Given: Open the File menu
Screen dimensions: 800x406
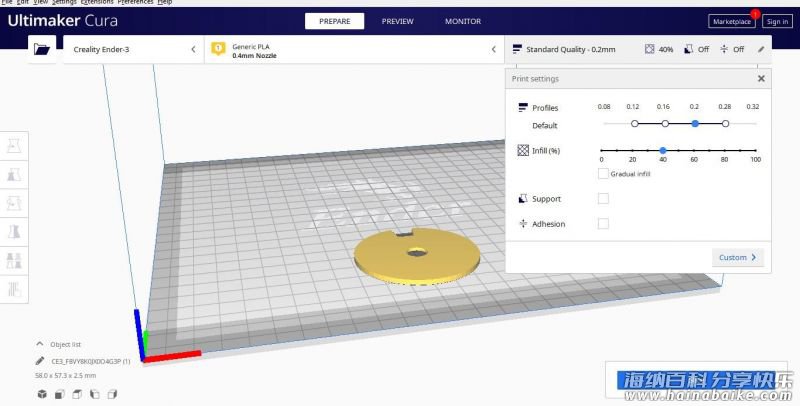Looking at the screenshot, I should (7, 2).
